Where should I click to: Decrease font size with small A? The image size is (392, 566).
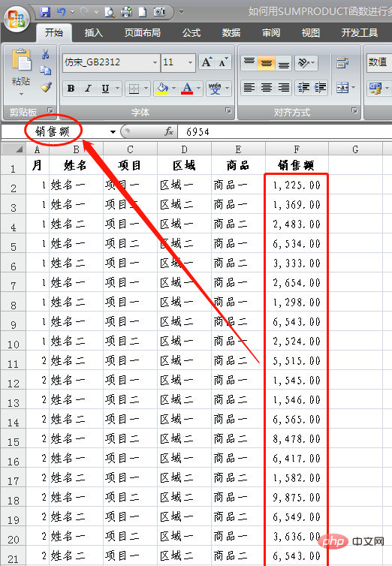pyautogui.click(x=224, y=62)
